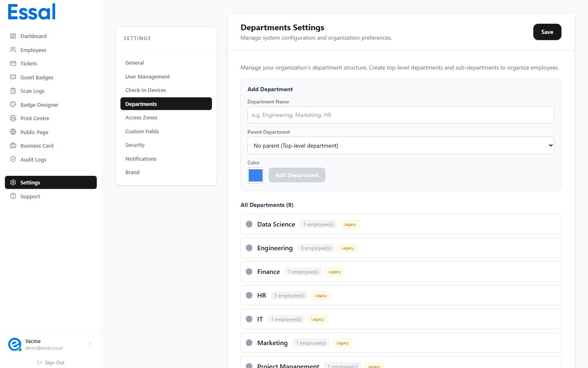Viewport: 588px width, 368px height.
Task: Click the Yacine account avatar
Action: tap(15, 344)
